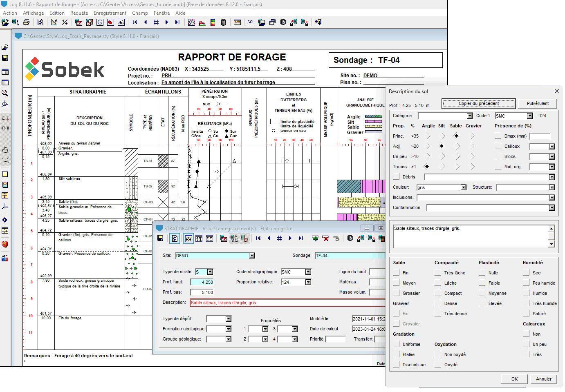Click the brick wall icon in sidebar

pyautogui.click(x=5, y=230)
